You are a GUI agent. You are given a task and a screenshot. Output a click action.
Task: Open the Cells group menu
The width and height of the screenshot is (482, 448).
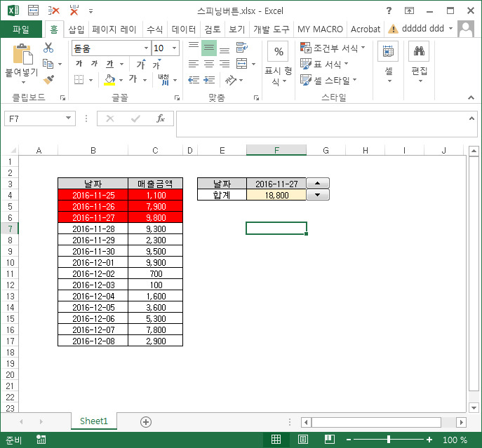pyautogui.click(x=388, y=62)
